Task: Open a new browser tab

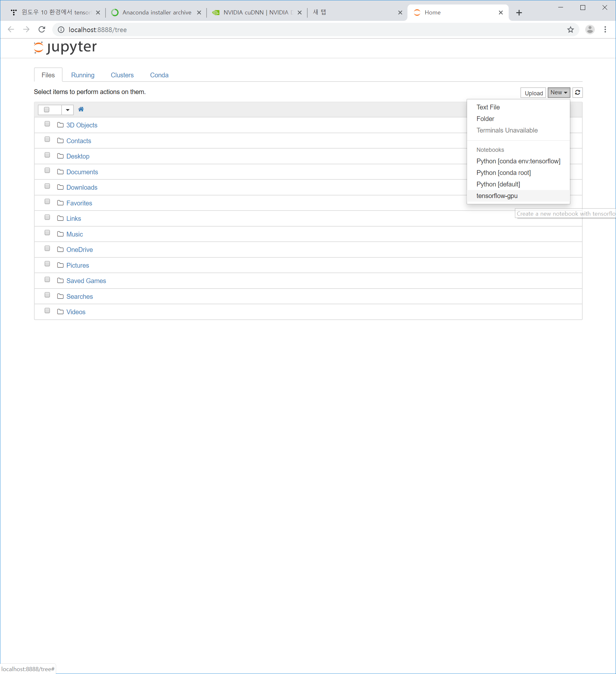Action: 519,13
